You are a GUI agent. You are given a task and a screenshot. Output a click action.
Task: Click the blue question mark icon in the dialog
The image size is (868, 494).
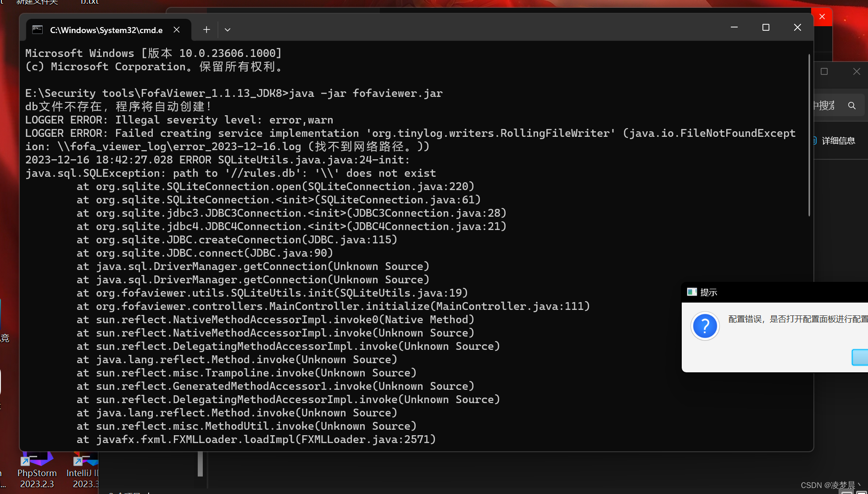click(705, 326)
